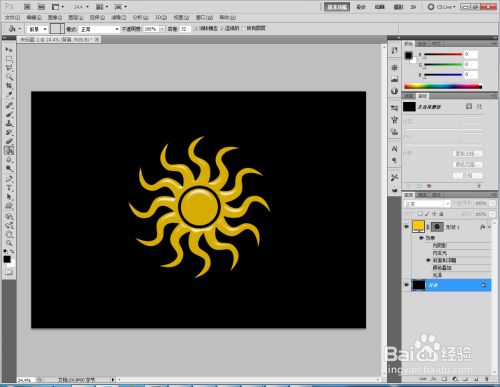Select the Crop tool
Viewport: 500px width, 387px height.
coord(9,86)
